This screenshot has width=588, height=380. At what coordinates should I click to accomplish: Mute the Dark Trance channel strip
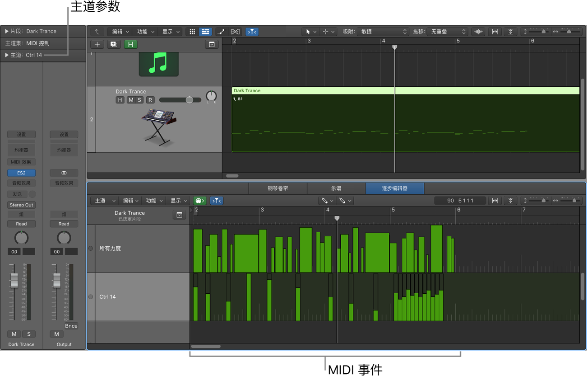[14, 334]
